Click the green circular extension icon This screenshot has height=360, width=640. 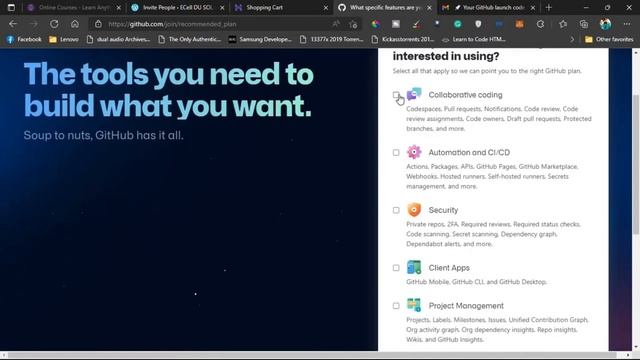point(458,24)
